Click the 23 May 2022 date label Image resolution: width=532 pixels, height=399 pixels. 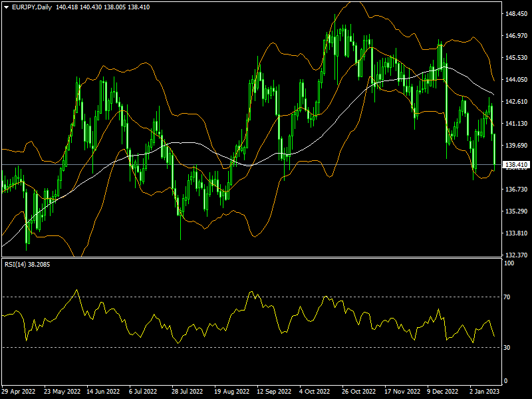62,392
